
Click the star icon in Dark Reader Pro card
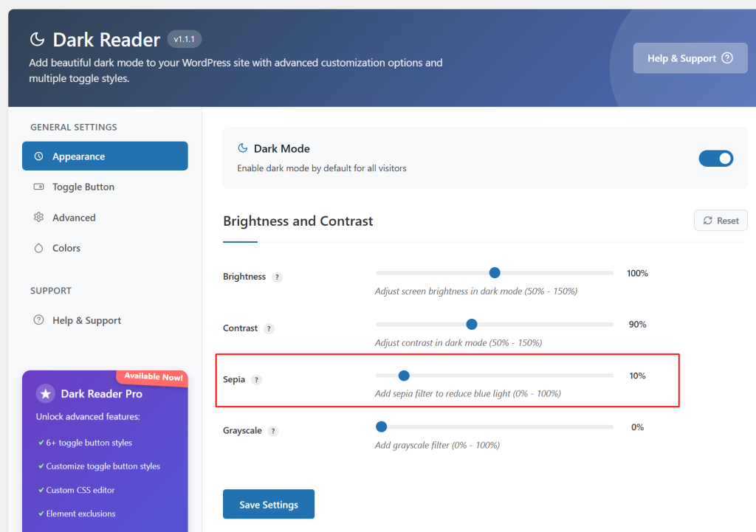[x=45, y=394]
